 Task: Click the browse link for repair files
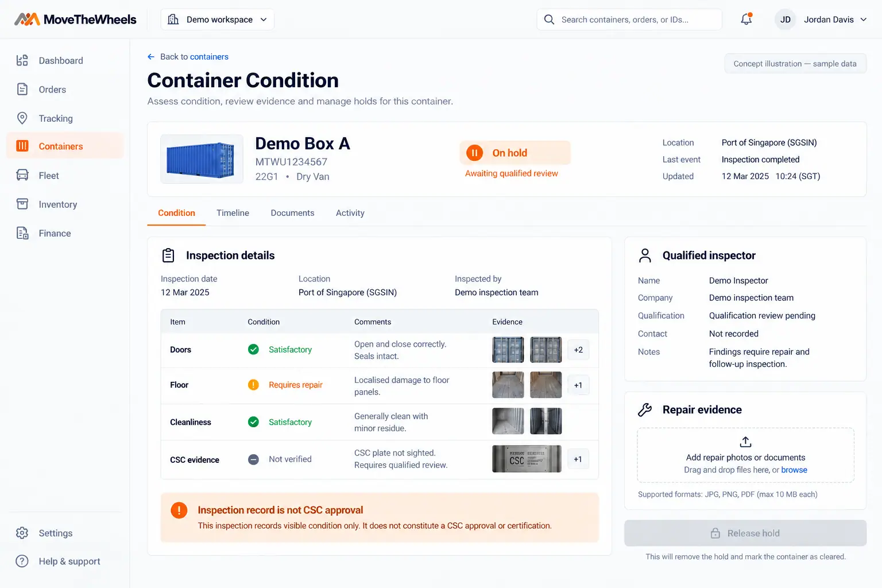click(x=794, y=470)
